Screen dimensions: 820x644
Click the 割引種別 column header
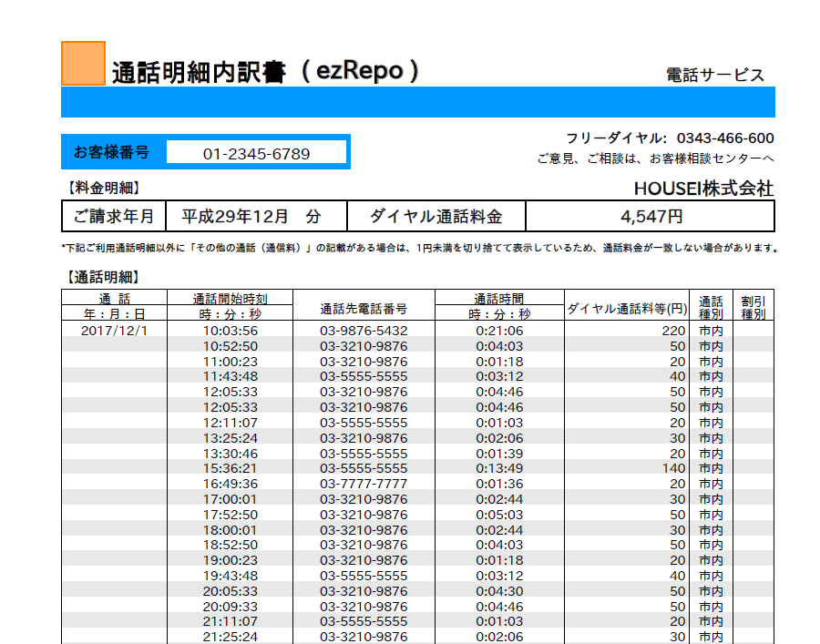753,306
